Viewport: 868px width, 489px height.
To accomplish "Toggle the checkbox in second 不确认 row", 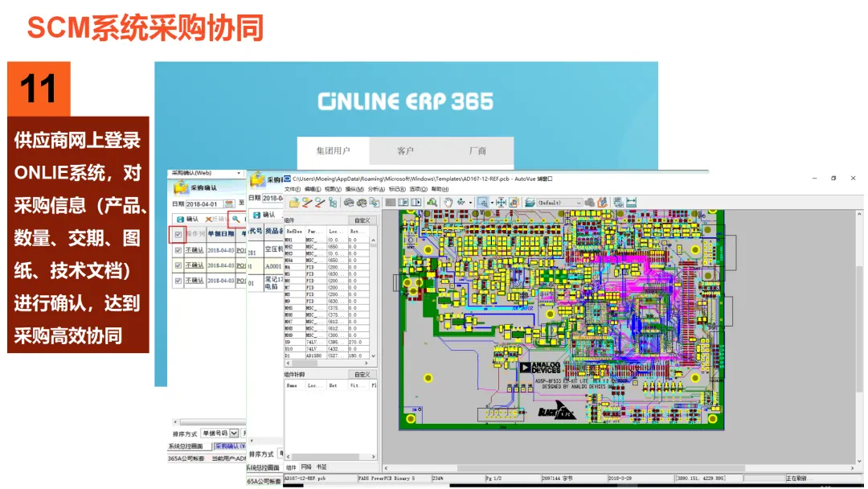I will click(178, 265).
